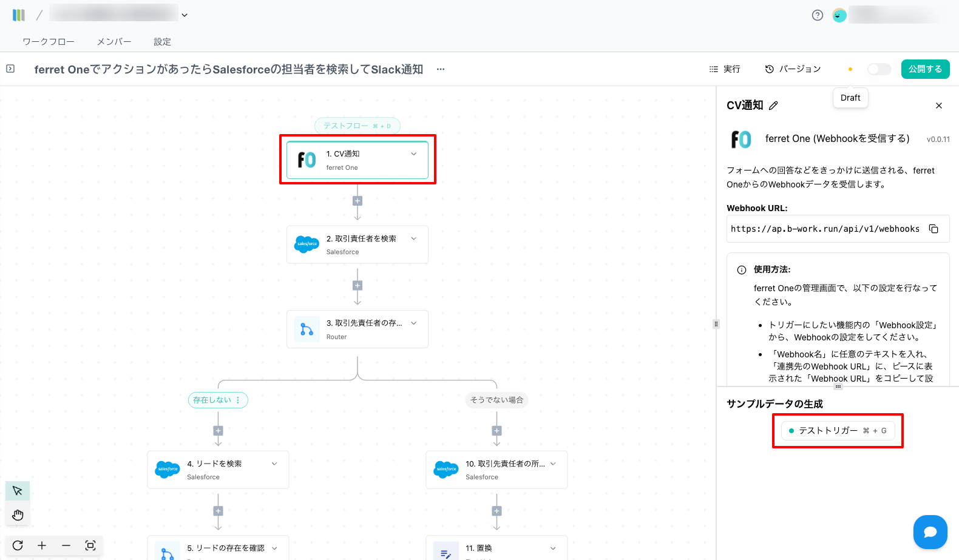The image size is (959, 560).
Task: Select the pointer cursor tool
Action: point(18,491)
